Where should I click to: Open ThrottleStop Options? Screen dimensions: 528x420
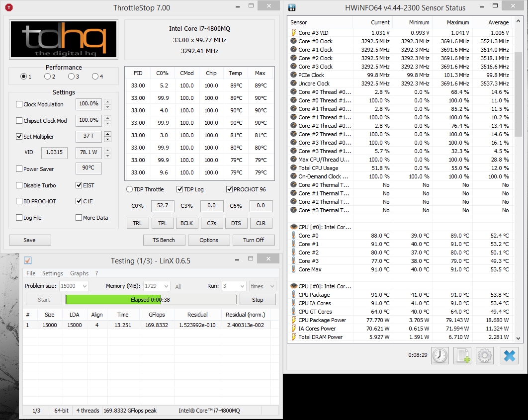point(209,240)
